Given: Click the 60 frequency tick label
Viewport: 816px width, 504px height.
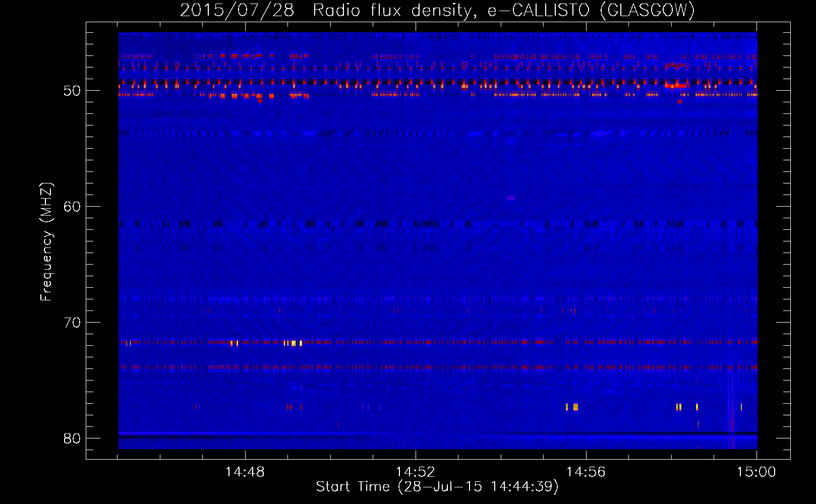Looking at the screenshot, I should click(x=72, y=207).
